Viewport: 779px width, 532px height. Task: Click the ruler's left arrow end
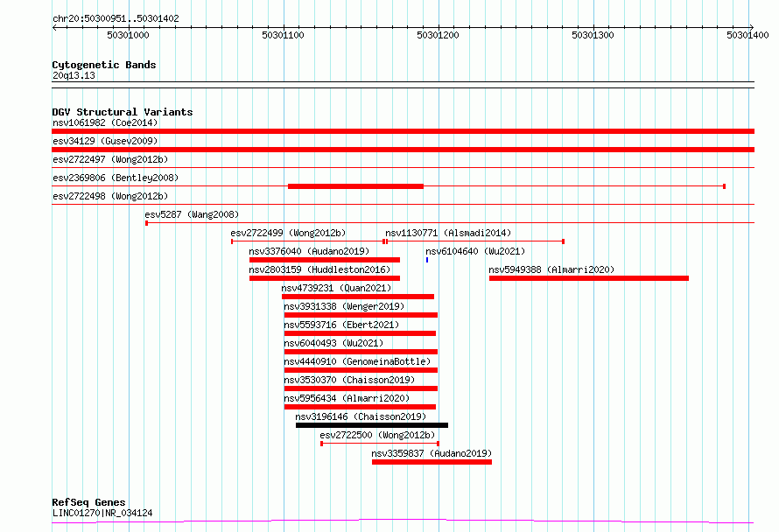pos(54,28)
